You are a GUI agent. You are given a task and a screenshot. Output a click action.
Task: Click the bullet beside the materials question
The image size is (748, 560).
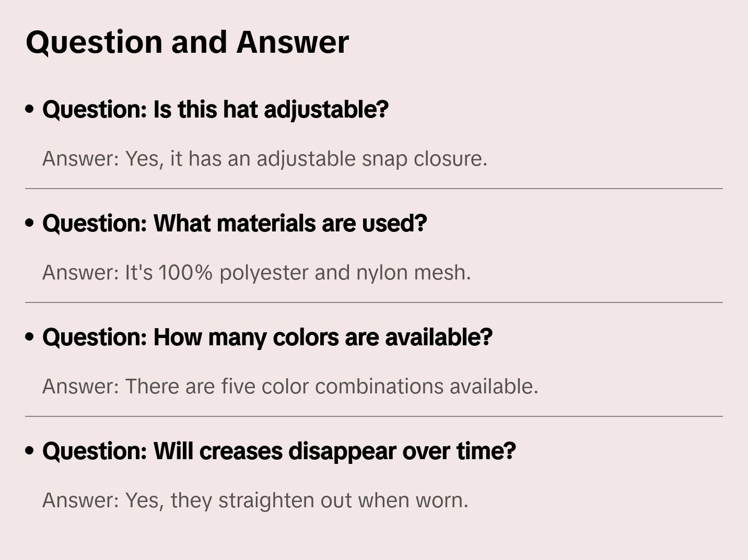(x=30, y=223)
